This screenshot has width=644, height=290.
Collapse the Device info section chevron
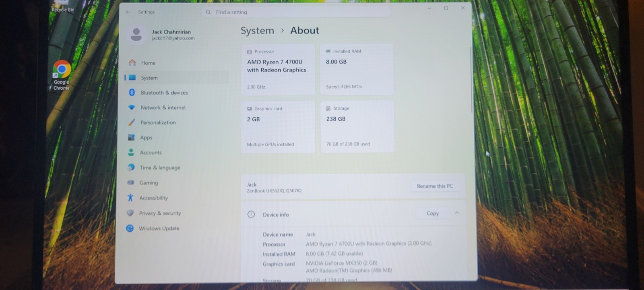pyautogui.click(x=457, y=213)
